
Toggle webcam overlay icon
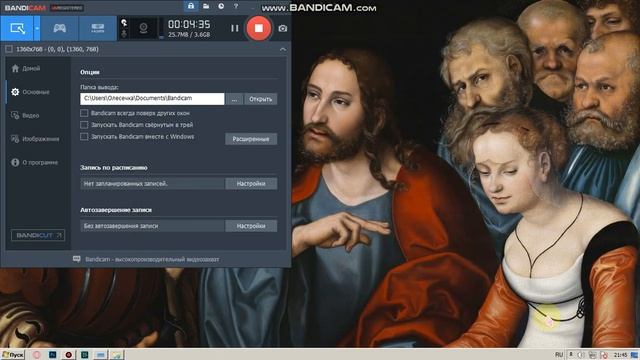143,28
